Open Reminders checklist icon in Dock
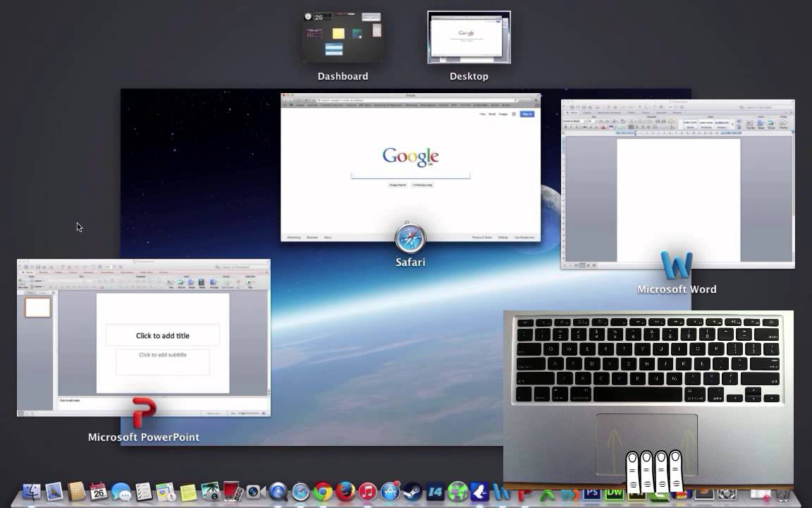The height and width of the screenshot is (508, 812). (144, 491)
